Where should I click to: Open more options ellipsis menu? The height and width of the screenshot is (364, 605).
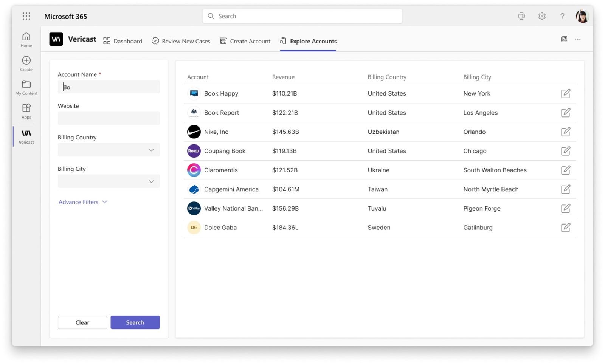click(x=577, y=39)
